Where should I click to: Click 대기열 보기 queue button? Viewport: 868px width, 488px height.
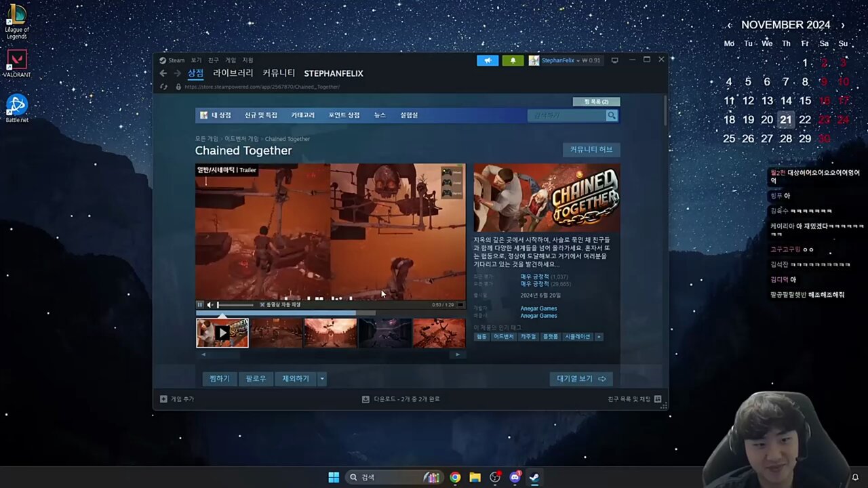(x=581, y=379)
